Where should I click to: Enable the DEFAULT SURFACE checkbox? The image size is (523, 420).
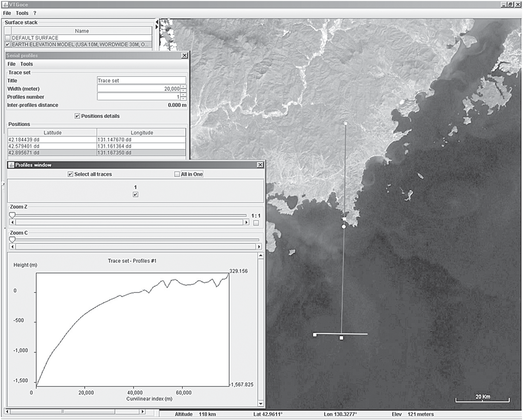click(x=8, y=38)
